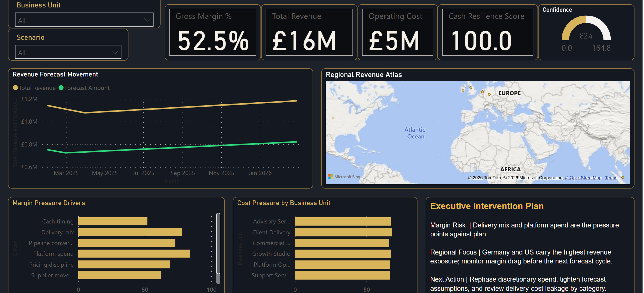Click the Margin Pressure Drivers title
Image resolution: width=644 pixels, height=293 pixels.
click(49, 203)
